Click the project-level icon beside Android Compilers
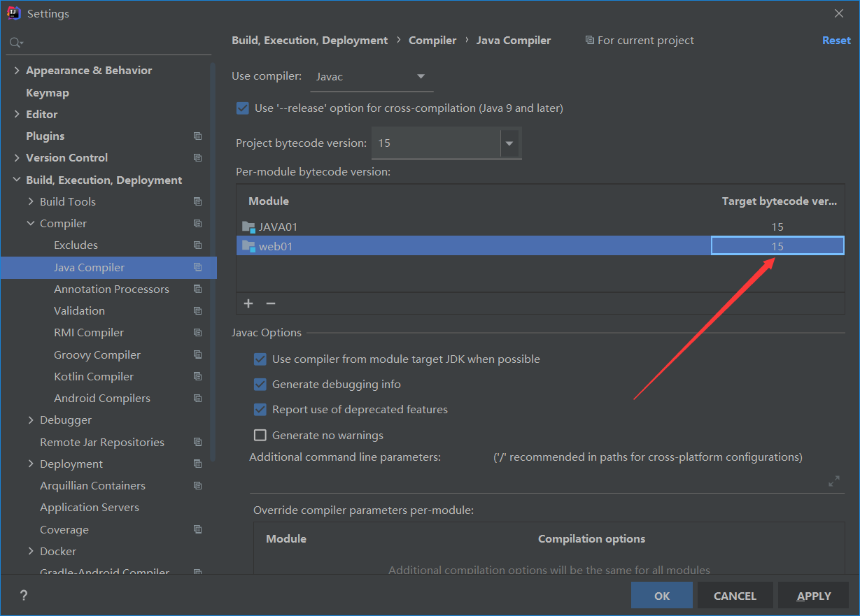860x616 pixels. coord(198,399)
